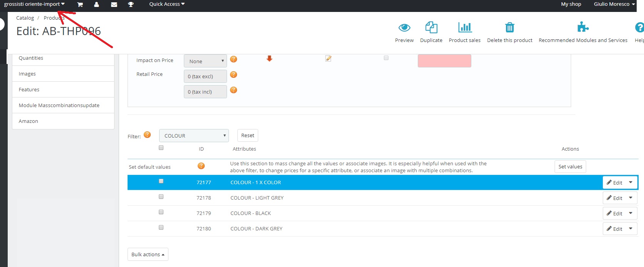The height and width of the screenshot is (267, 644).
Task: Check the box for COLOUR - LIGHT GREY
Action: 161,196
